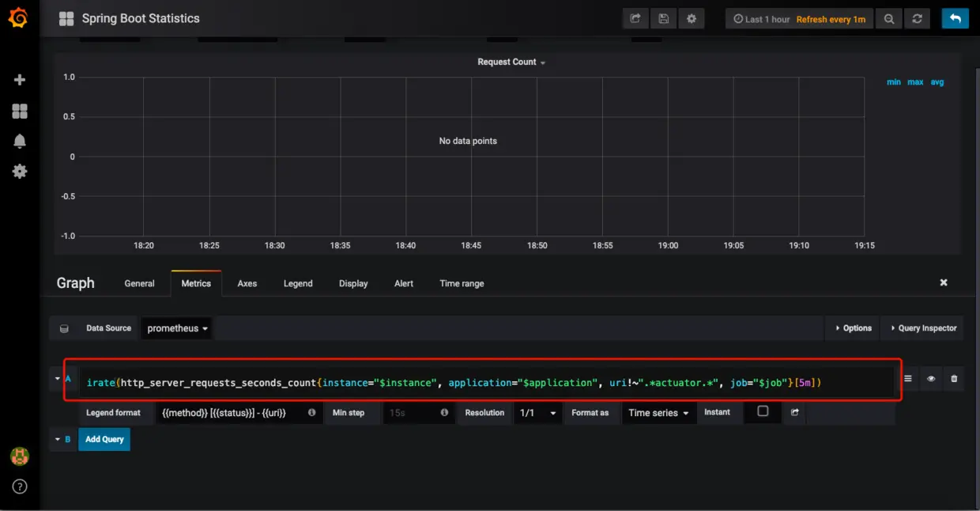Save the dashboard with the floppy icon

click(664, 18)
